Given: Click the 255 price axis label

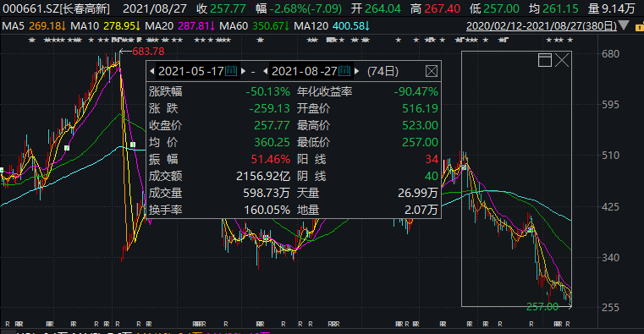Looking at the screenshot, I should pos(611,307).
